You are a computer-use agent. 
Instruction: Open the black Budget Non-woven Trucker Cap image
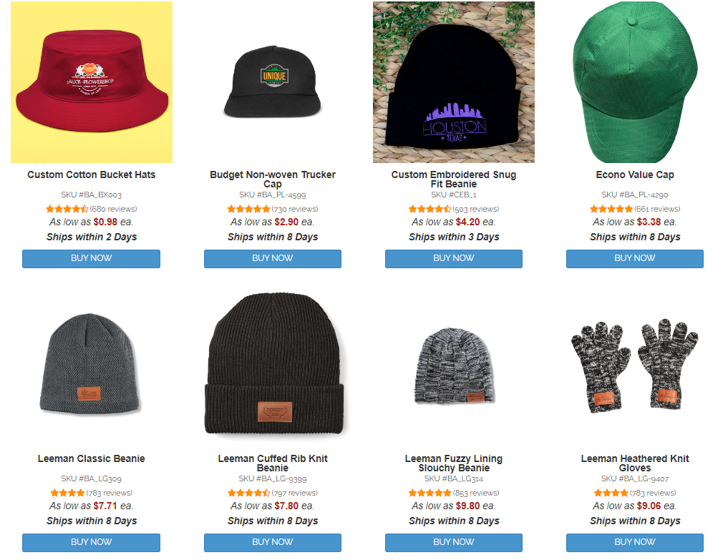[273, 82]
